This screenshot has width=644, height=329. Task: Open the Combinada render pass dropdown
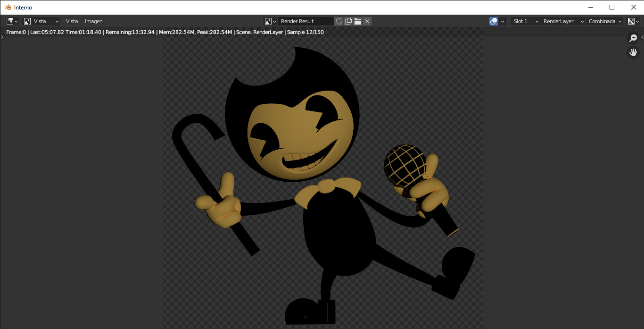(x=604, y=21)
